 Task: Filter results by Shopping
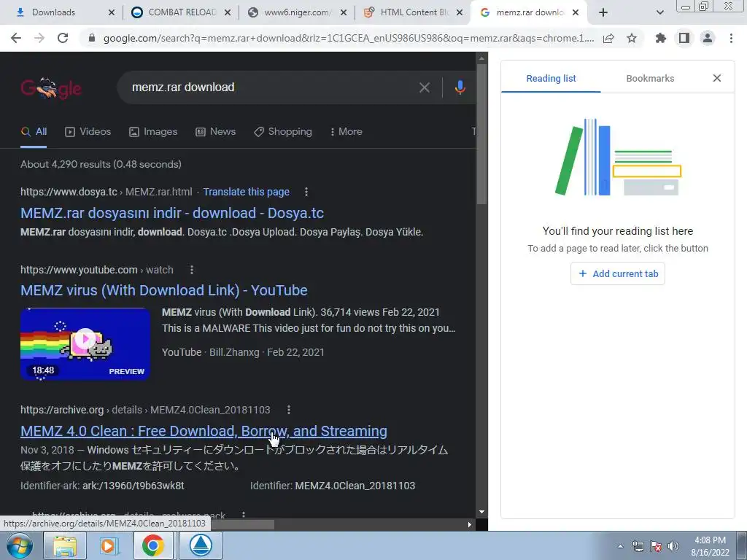(283, 132)
